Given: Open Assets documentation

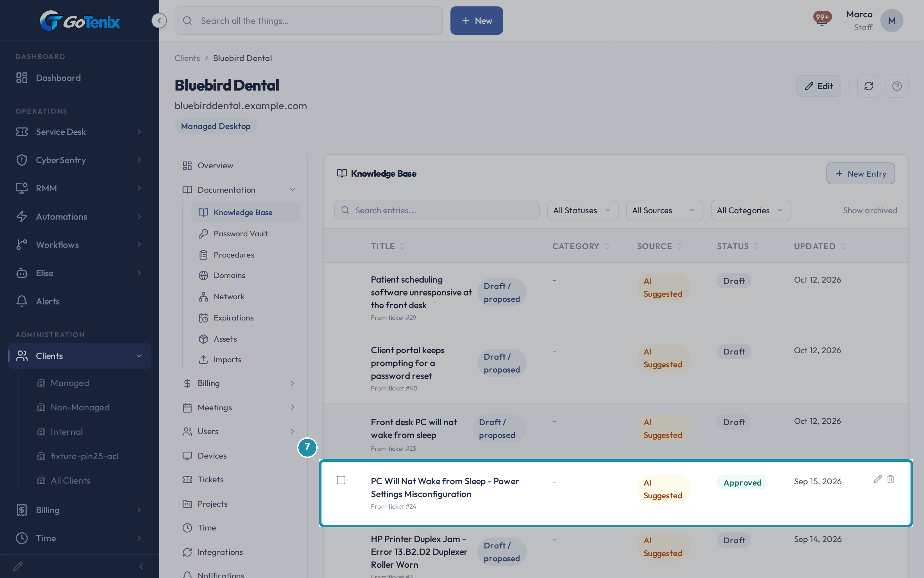Looking at the screenshot, I should [x=225, y=339].
